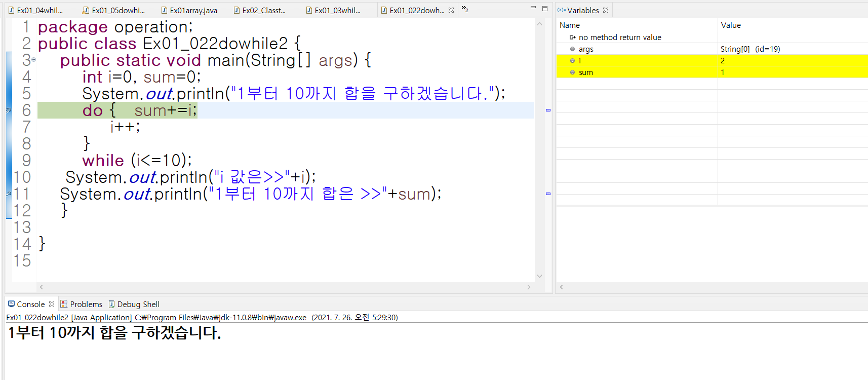Image resolution: width=868 pixels, height=380 pixels.
Task: Place cursor on line 4 'int i=0, sum=0;'
Action: pos(142,77)
